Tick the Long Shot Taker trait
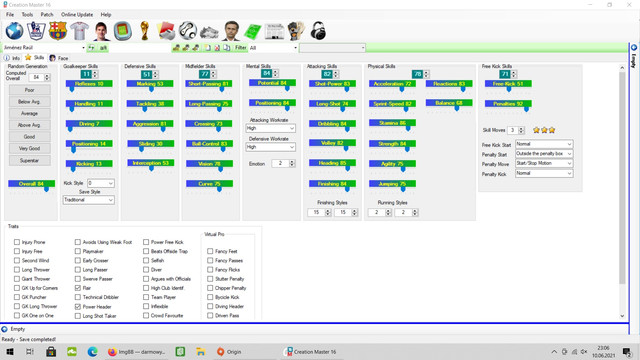The height and width of the screenshot is (360, 640). pyautogui.click(x=78, y=316)
